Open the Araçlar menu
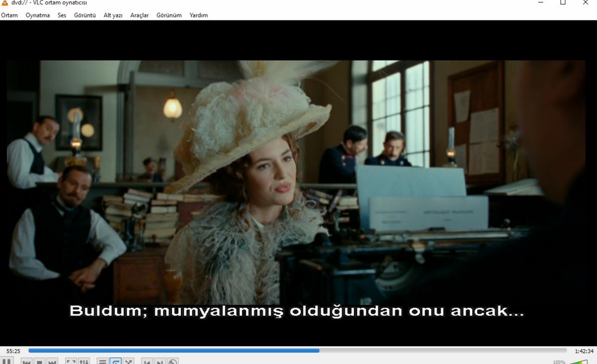Screen dimensions: 597x364 click(139, 15)
